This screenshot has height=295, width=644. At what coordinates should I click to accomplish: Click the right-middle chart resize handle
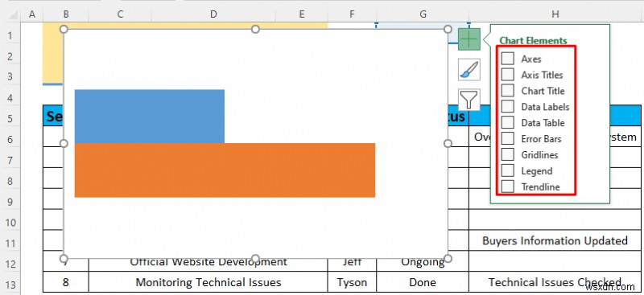pos(448,143)
